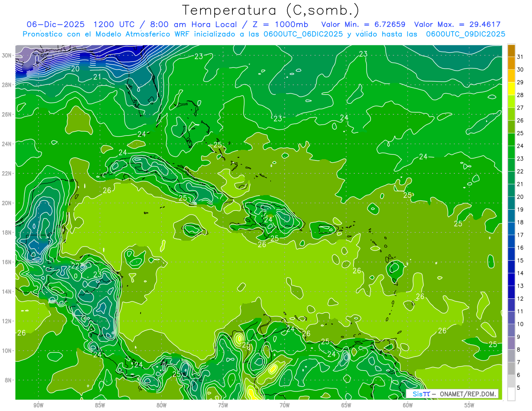The image size is (532, 411).
Task: Click the legend value 16
Action: (520, 247)
